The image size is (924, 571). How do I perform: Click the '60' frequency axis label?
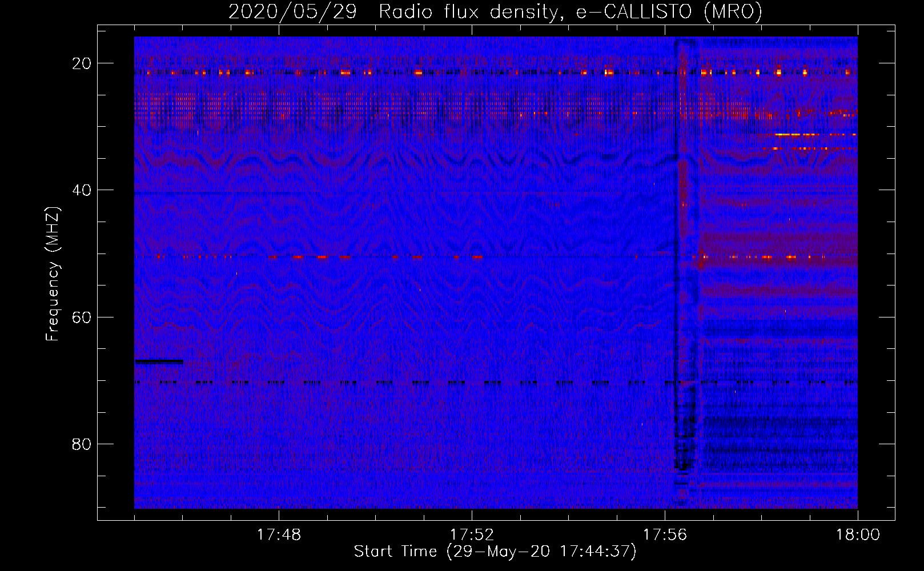click(x=82, y=317)
